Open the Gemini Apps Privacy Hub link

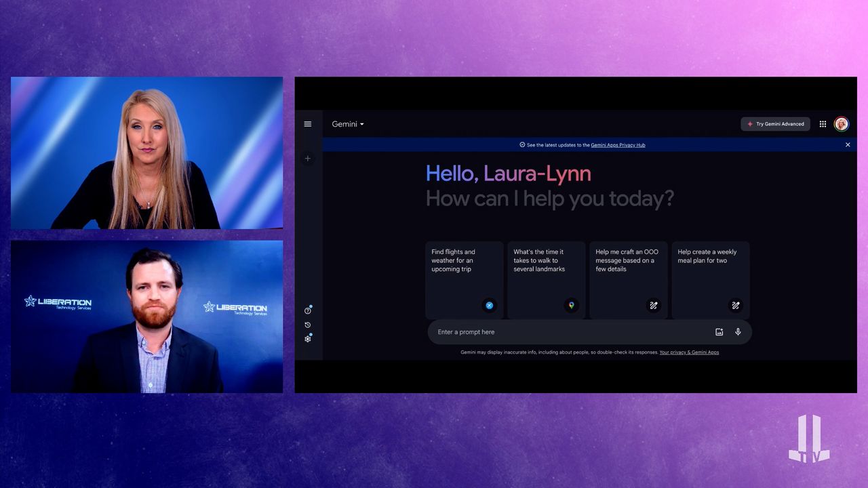tap(618, 145)
